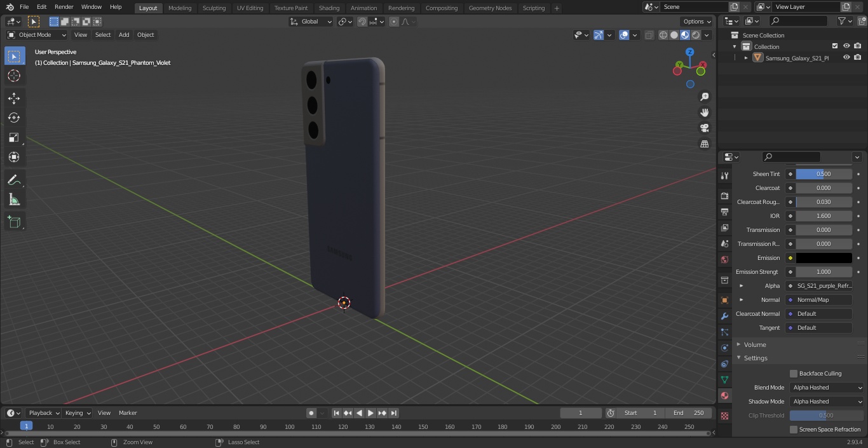868x448 pixels.
Task: Expand the Alpha input row
Action: [x=741, y=286]
